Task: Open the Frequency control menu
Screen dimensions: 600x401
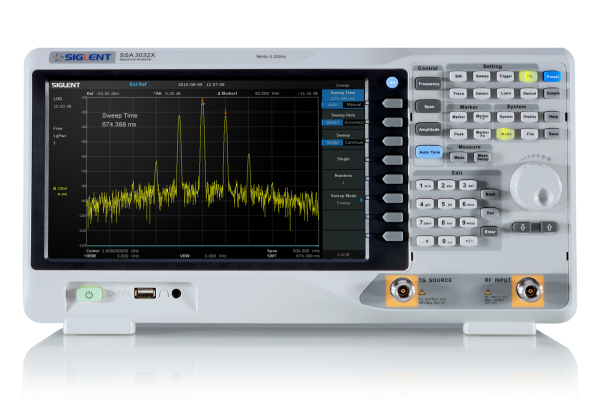Action: (428, 83)
